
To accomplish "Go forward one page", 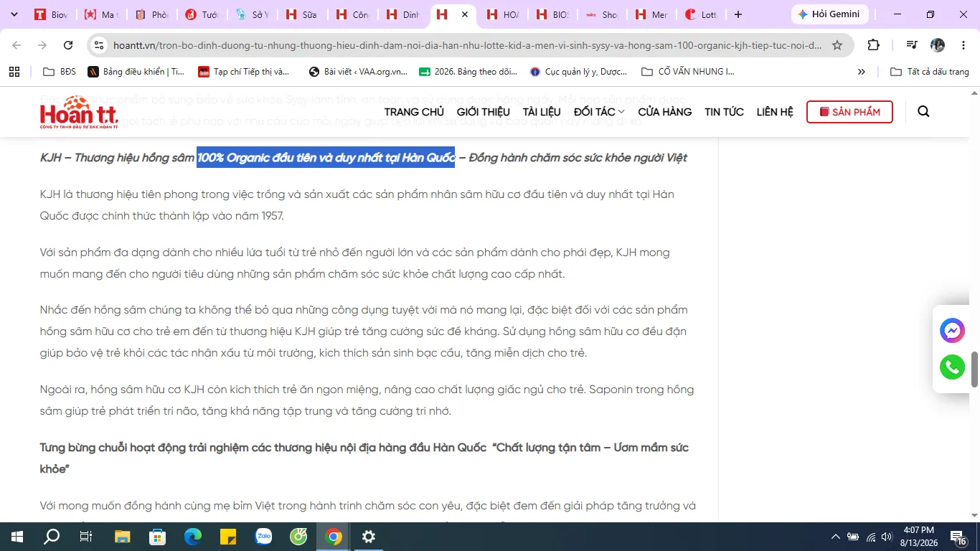I will 42,45.
